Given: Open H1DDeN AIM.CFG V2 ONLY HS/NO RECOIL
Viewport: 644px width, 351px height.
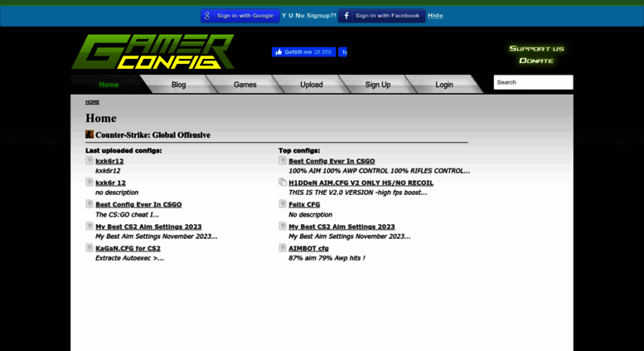Looking at the screenshot, I should pos(361,183).
